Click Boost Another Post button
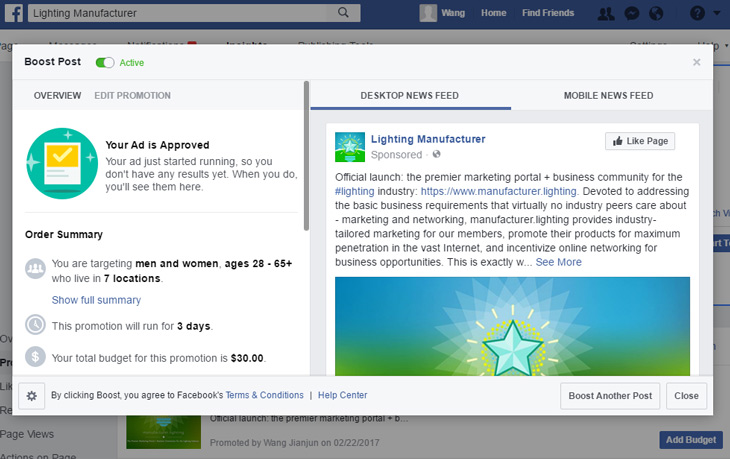The image size is (730, 459). 610,396
